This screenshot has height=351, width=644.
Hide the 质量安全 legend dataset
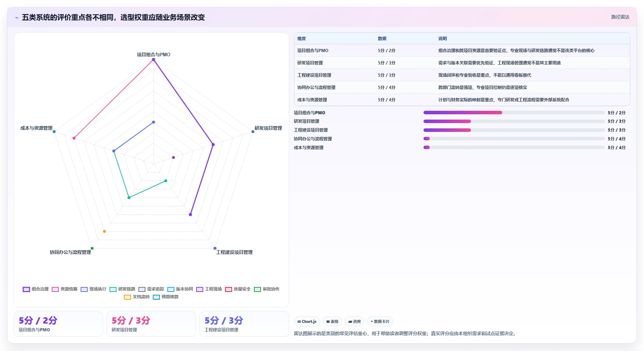point(238,289)
